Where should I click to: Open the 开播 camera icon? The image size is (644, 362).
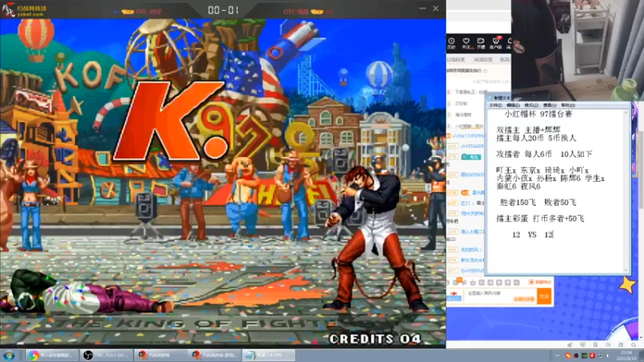coord(481,43)
